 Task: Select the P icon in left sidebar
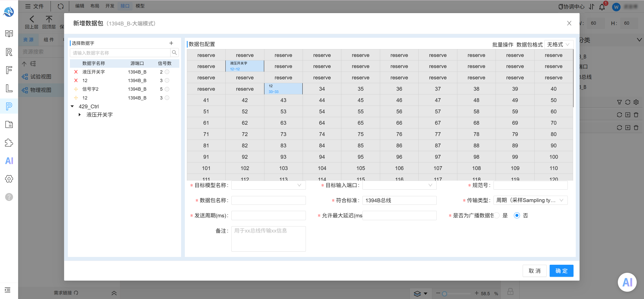click(x=9, y=106)
